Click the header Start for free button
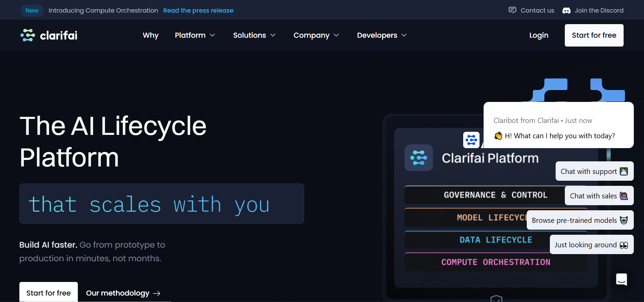The image size is (644, 302). [x=594, y=35]
